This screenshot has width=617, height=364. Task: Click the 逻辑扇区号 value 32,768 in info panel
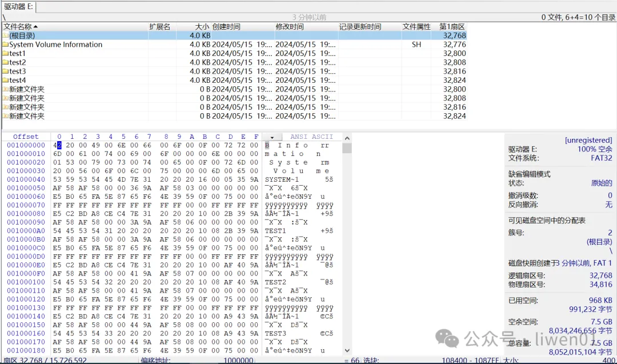coord(600,275)
